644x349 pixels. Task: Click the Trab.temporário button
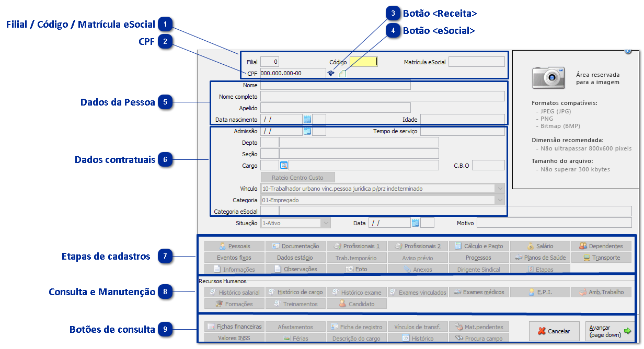point(356,258)
